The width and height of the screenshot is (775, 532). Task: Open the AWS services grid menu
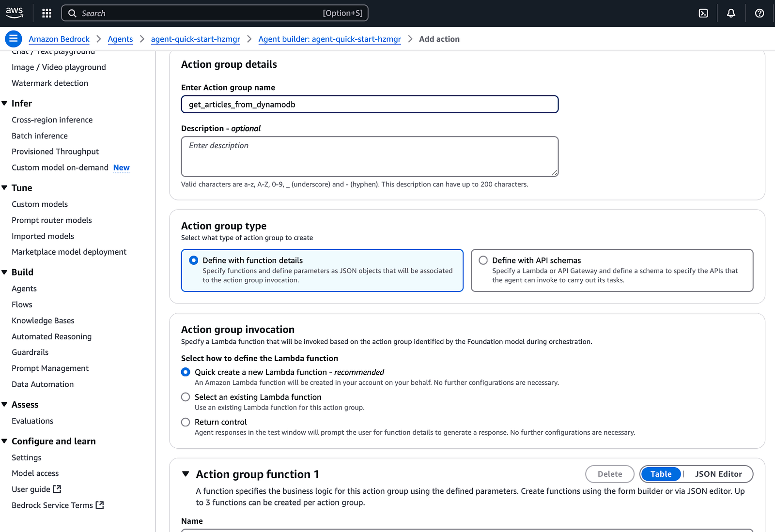pos(47,13)
